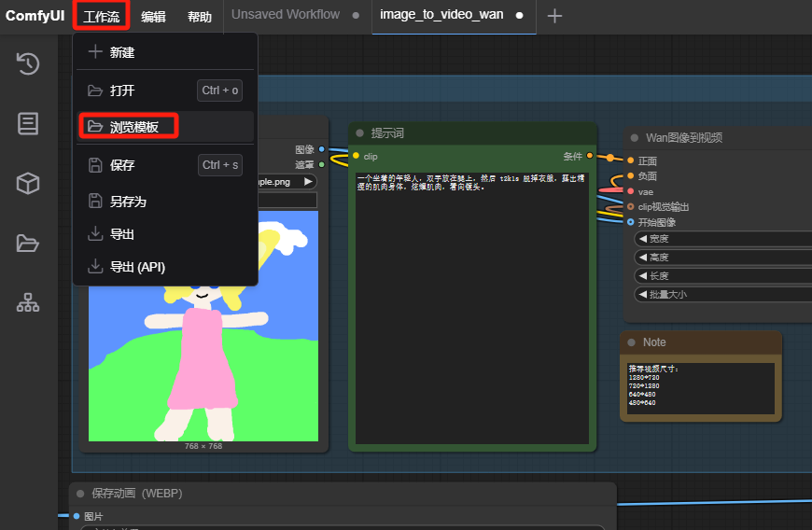Click the 图片 input socket on 保存动画 node
Image resolution: width=812 pixels, height=530 pixels.
[77, 516]
